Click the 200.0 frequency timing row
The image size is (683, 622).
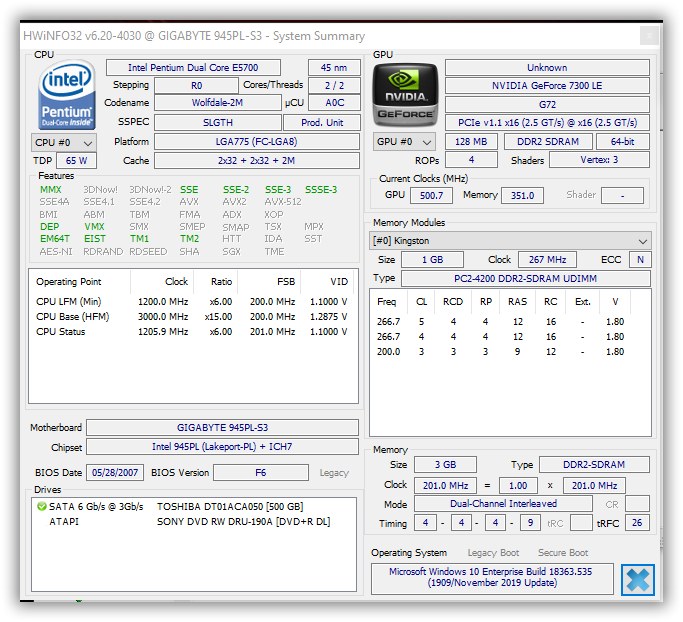click(501, 352)
